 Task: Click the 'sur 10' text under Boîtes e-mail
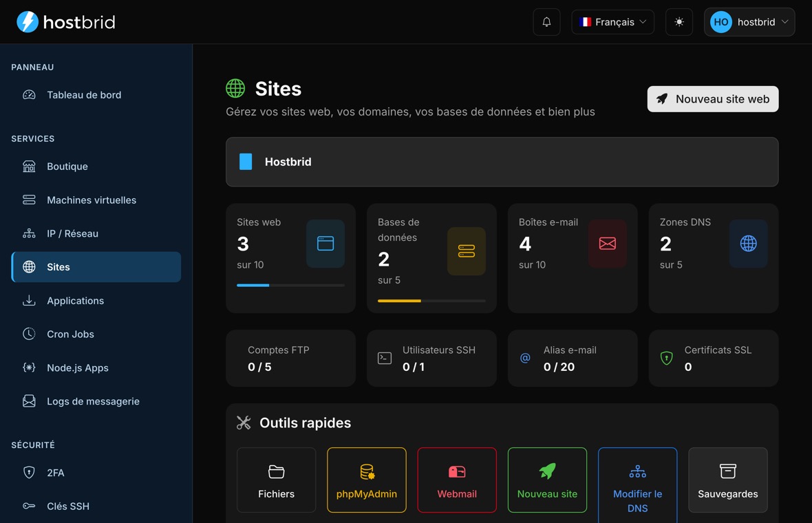coord(532,265)
